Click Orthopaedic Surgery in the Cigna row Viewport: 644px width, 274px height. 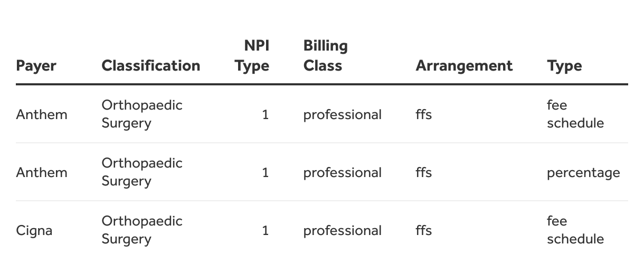coord(142,230)
